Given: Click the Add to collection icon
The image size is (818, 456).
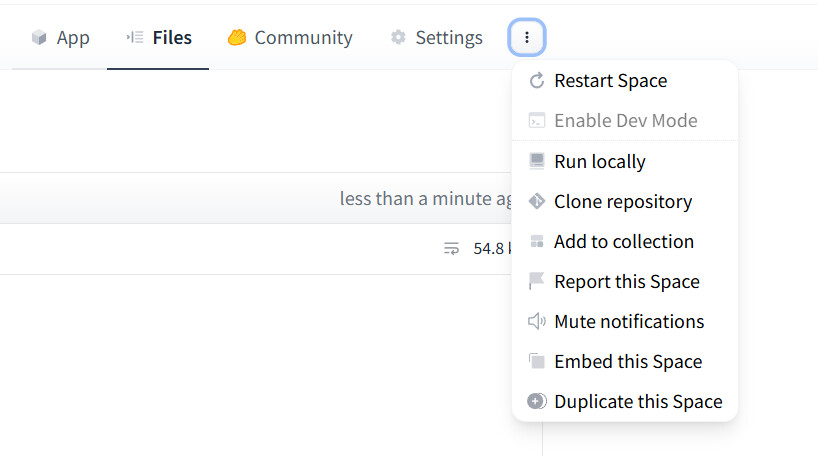Looking at the screenshot, I should (537, 241).
